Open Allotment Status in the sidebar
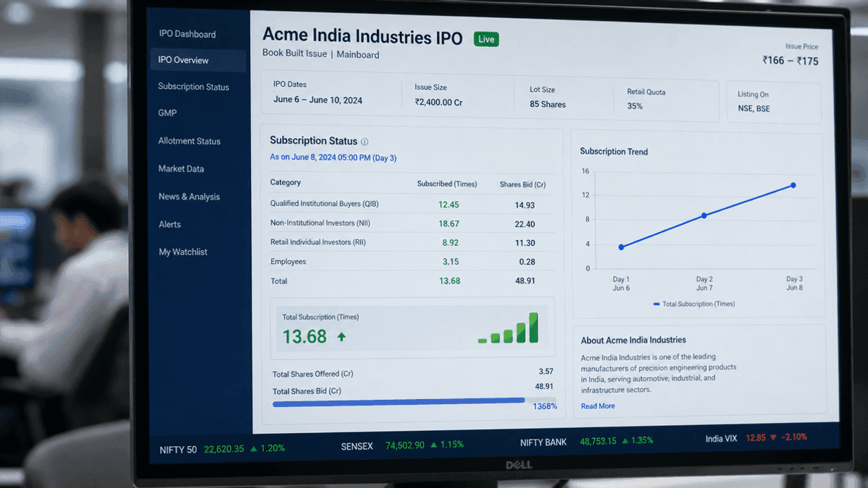868x488 pixels. (190, 141)
